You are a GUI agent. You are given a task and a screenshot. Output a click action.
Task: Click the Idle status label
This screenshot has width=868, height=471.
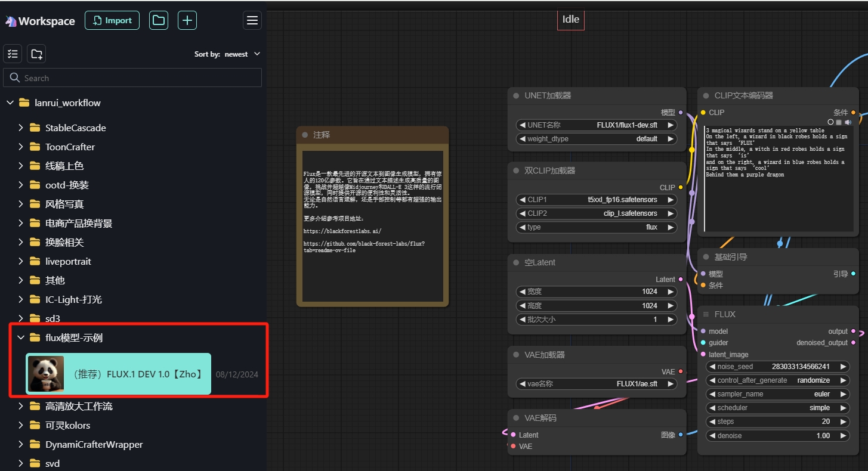pos(571,19)
